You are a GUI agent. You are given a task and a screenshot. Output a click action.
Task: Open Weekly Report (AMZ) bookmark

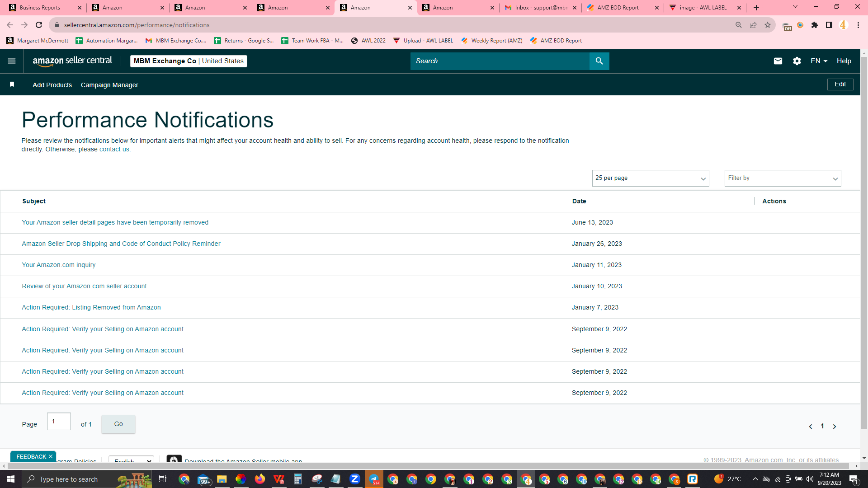[x=491, y=41]
